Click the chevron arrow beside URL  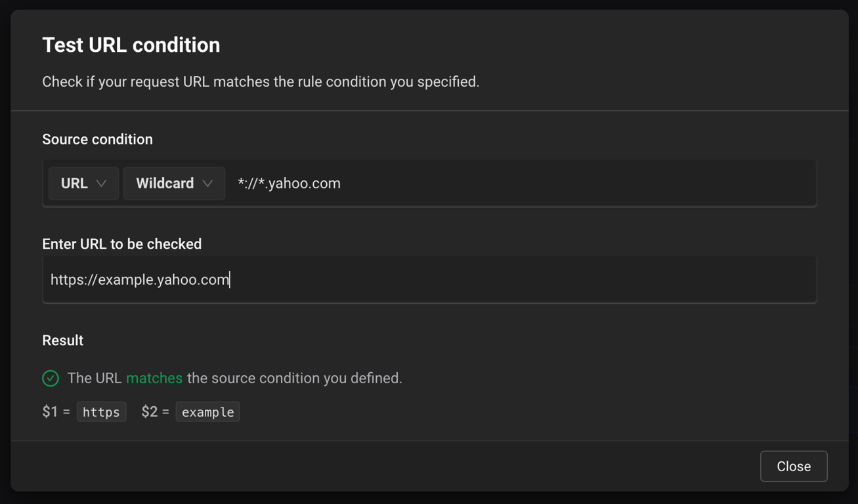click(101, 184)
